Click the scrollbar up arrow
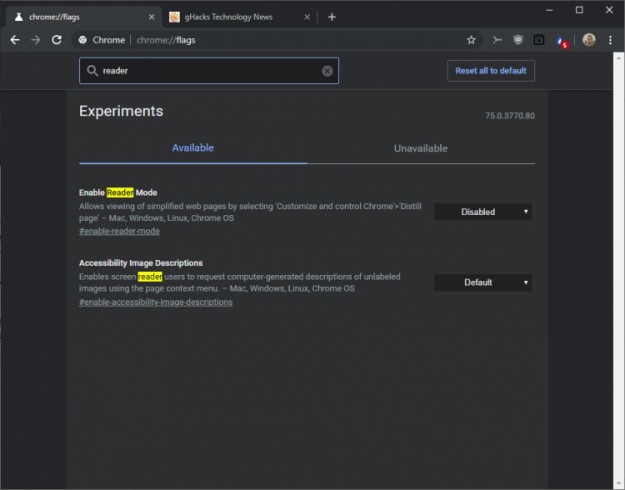 click(618, 58)
